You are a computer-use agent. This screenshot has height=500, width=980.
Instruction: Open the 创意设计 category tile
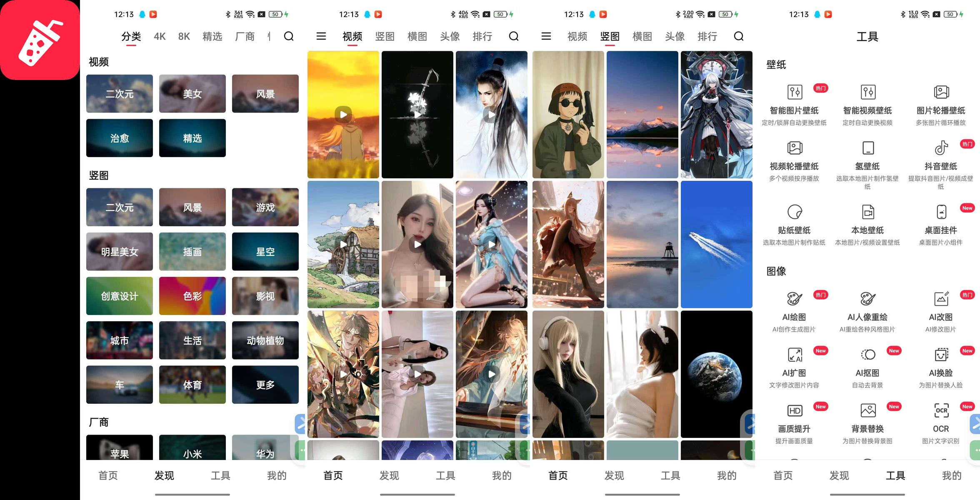120,296
